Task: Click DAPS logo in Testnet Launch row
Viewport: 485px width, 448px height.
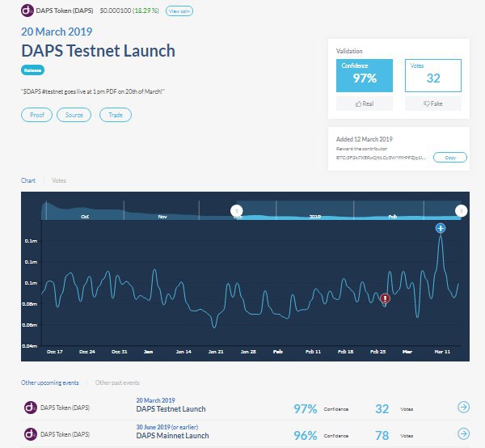Action: [x=31, y=408]
